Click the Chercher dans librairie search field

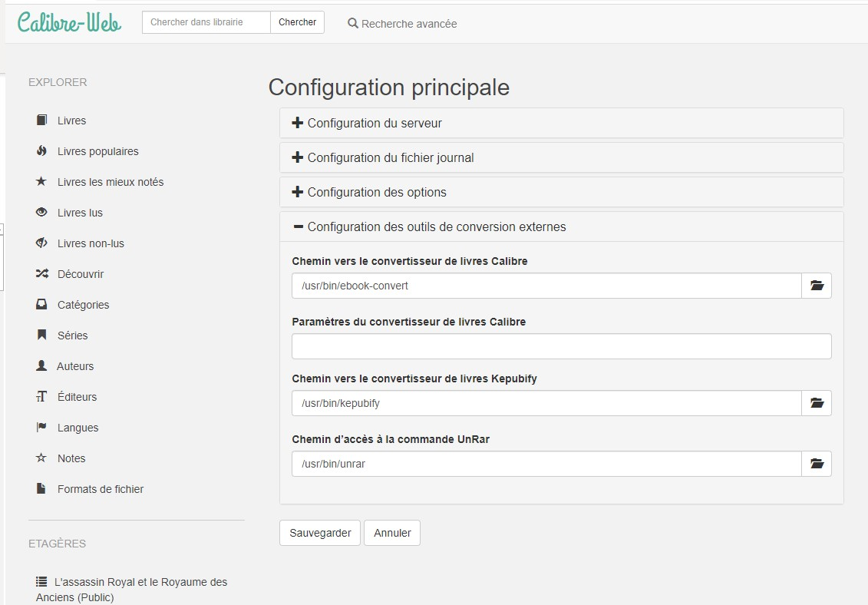click(206, 22)
